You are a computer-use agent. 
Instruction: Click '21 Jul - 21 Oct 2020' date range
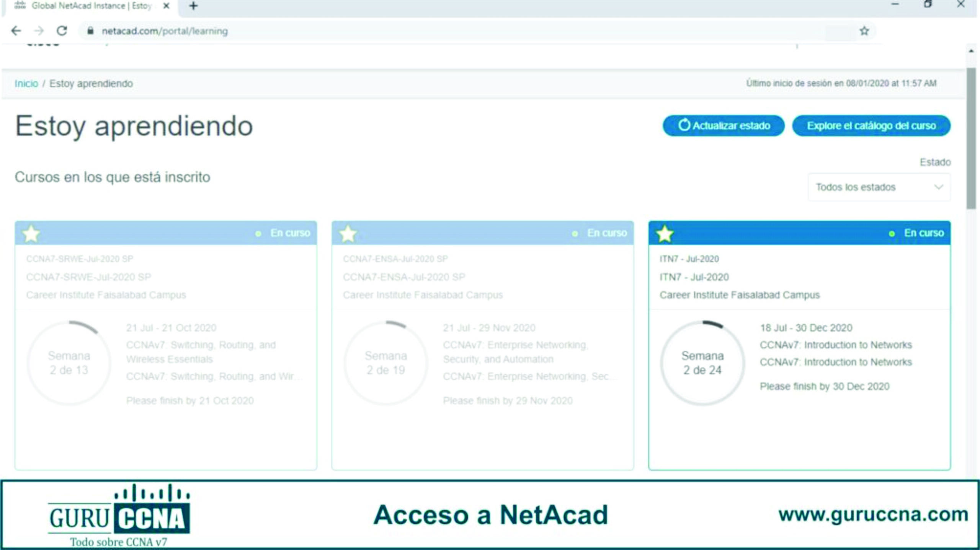click(x=171, y=328)
